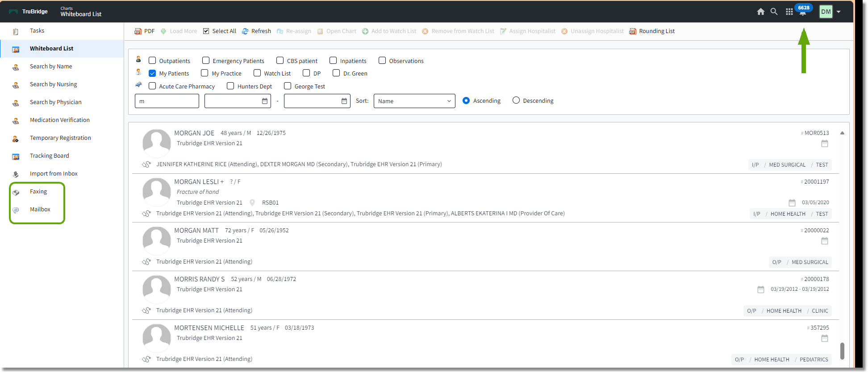Click calendar icon for MORGAN JOE

[825, 143]
